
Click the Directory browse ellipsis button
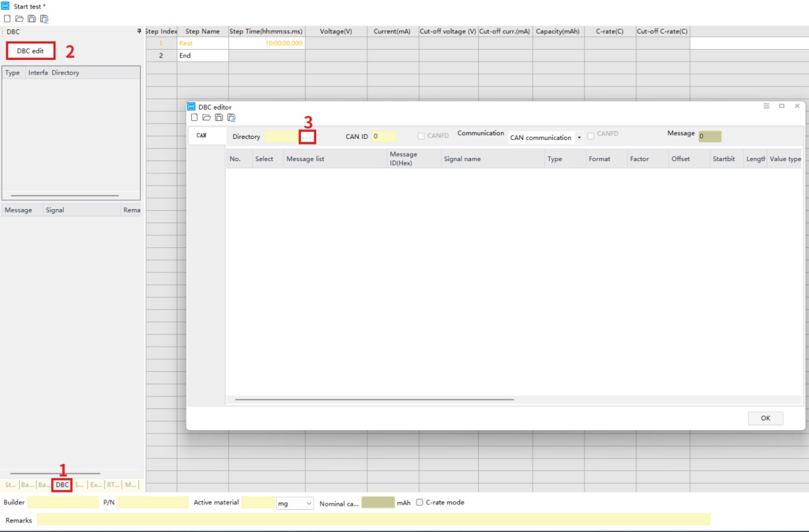(x=307, y=137)
